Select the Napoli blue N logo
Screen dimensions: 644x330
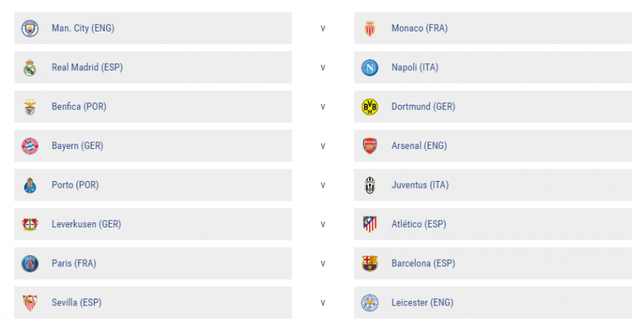click(x=370, y=67)
